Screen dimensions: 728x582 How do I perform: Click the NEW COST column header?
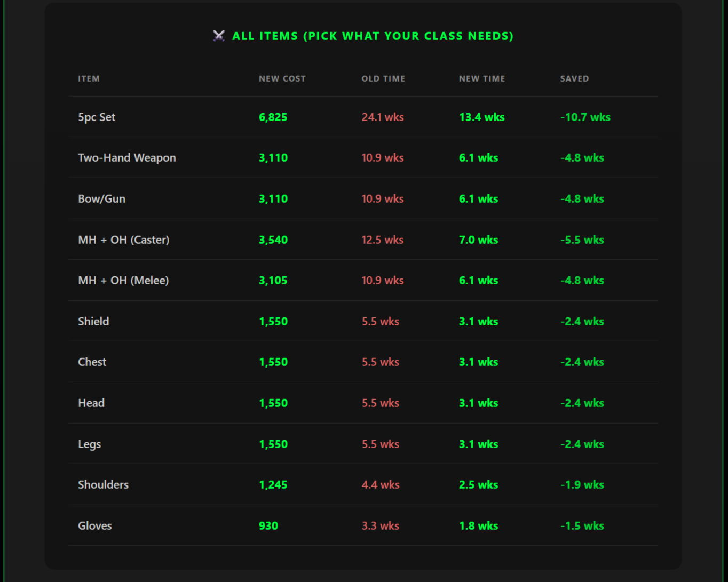click(x=282, y=78)
